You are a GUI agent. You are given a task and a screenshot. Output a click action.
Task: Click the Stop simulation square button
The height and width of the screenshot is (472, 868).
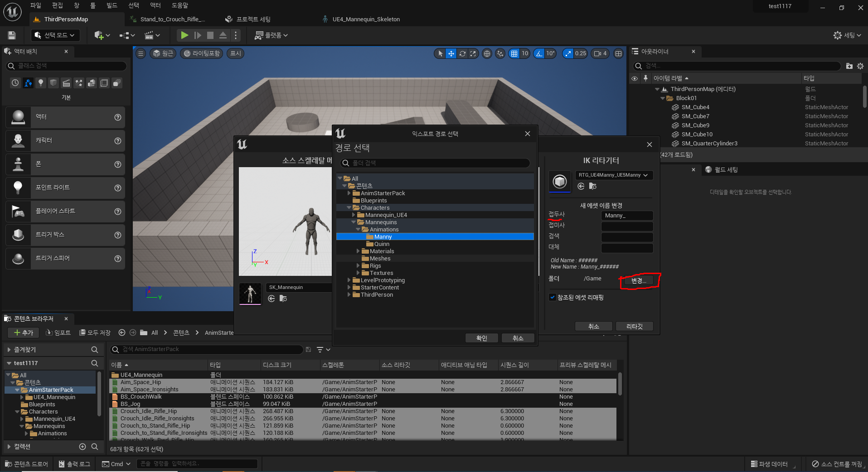coord(210,35)
